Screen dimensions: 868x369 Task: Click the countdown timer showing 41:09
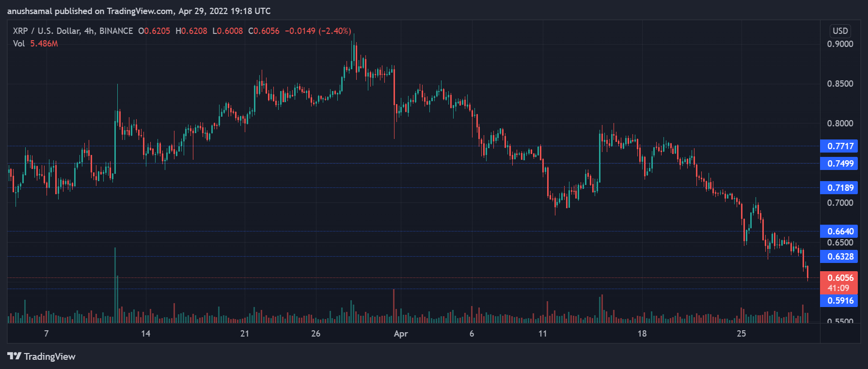pos(839,288)
